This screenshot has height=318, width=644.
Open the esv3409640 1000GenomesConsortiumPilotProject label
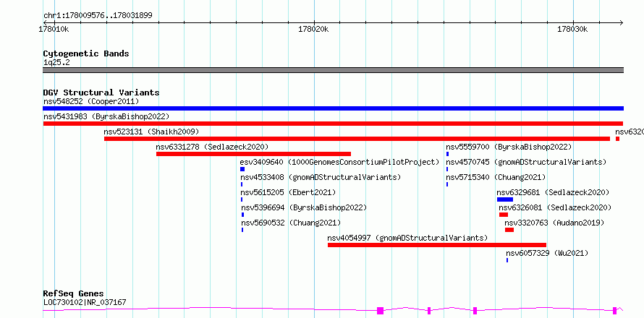[339, 162]
